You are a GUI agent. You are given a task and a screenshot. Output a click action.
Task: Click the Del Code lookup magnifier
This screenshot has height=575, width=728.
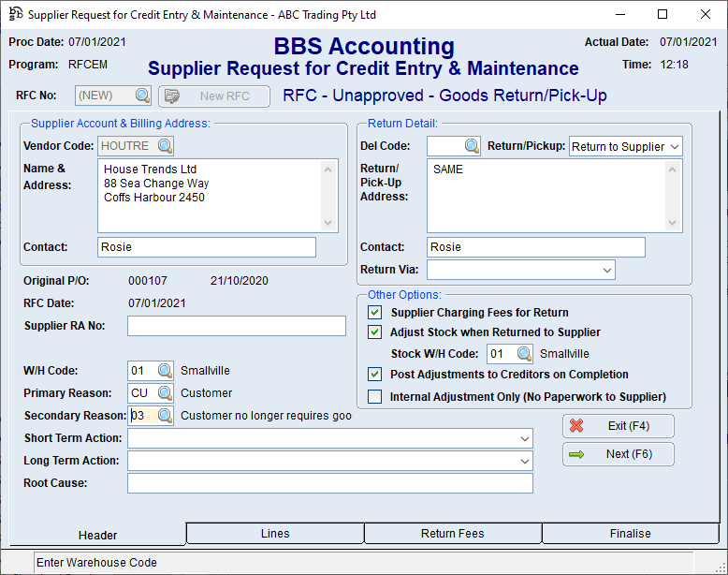[x=472, y=146]
